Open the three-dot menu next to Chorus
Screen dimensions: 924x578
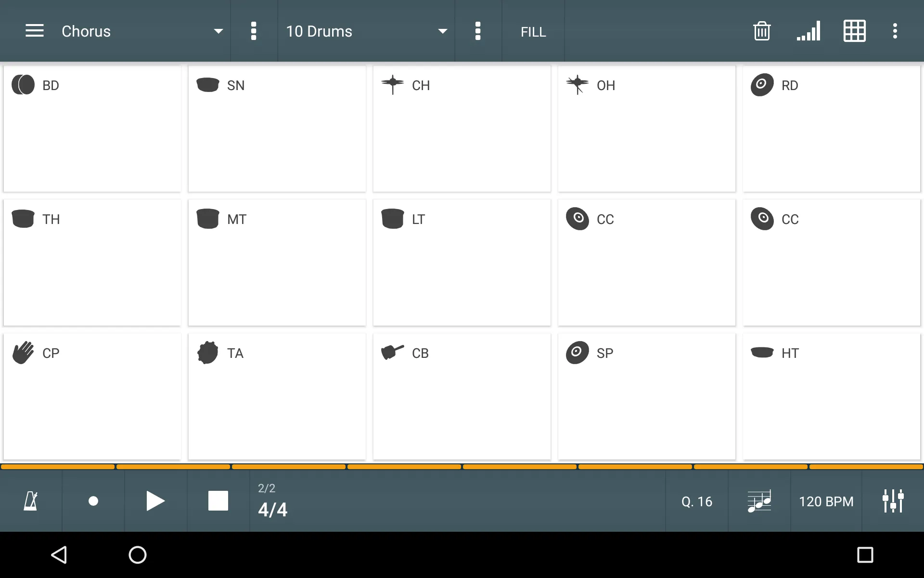click(254, 31)
